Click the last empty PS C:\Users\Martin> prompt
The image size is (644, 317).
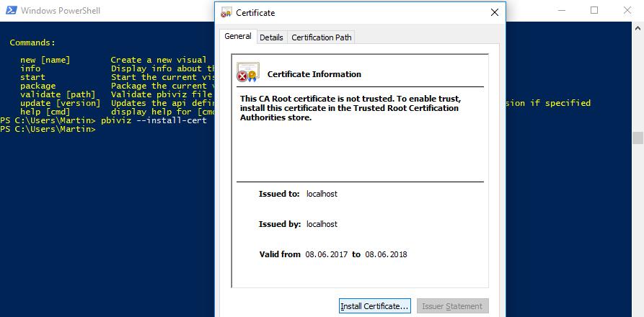tap(48, 129)
